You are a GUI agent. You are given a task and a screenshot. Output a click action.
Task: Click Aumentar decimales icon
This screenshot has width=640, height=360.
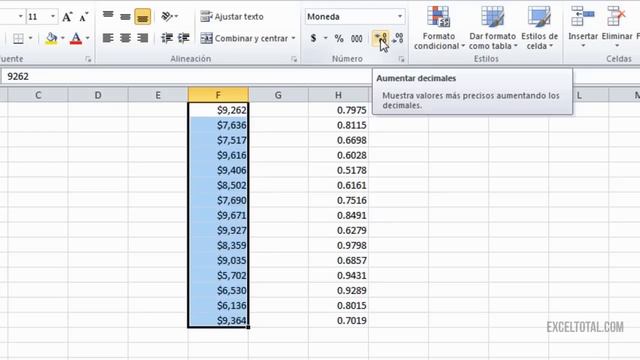click(380, 38)
